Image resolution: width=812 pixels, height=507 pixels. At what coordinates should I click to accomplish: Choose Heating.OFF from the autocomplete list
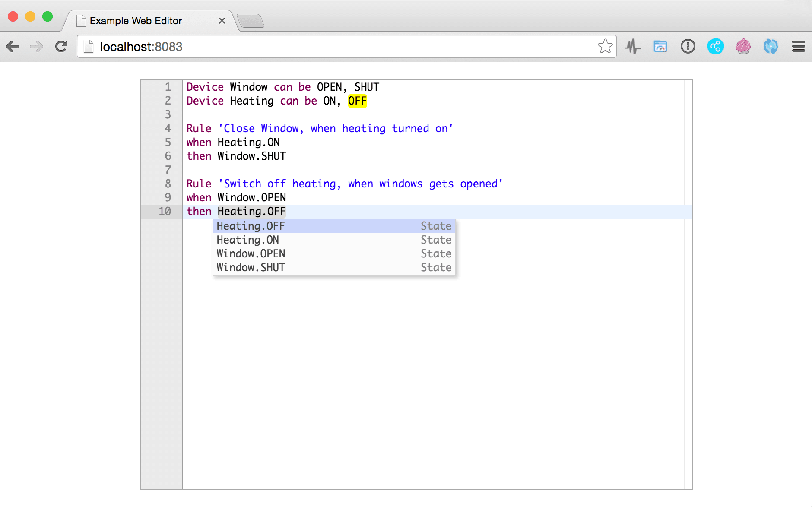pos(334,226)
